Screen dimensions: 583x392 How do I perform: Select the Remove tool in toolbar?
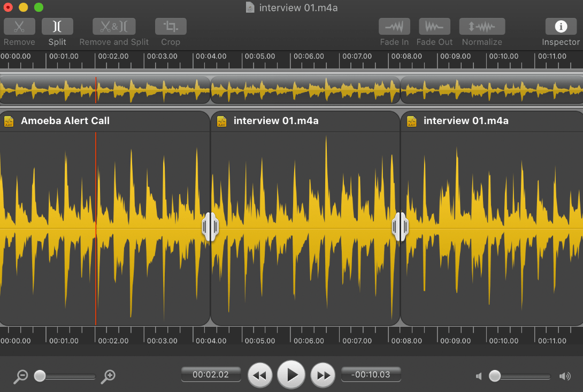pos(19,26)
